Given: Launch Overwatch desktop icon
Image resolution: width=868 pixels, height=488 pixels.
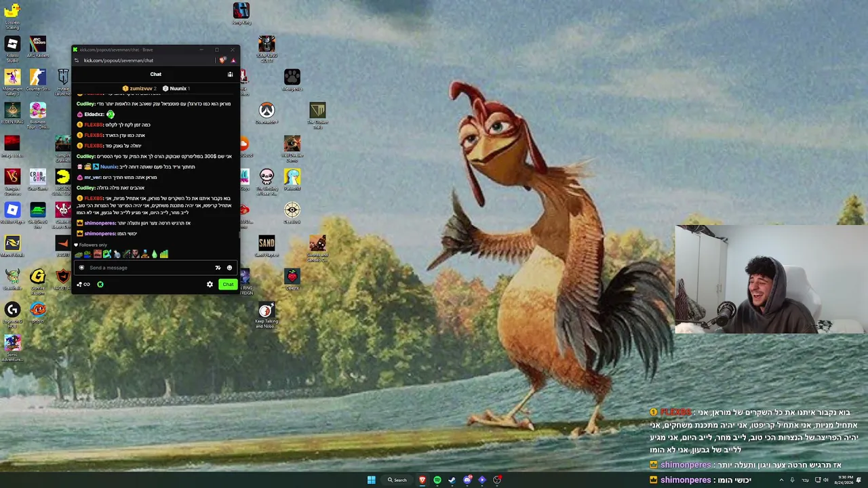Looking at the screenshot, I should coord(267,114).
